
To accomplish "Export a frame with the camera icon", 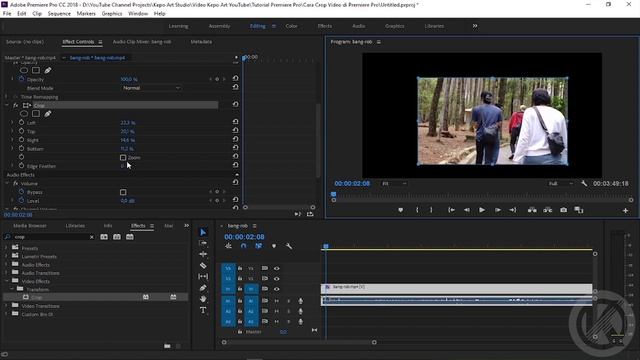I will pos(564,210).
